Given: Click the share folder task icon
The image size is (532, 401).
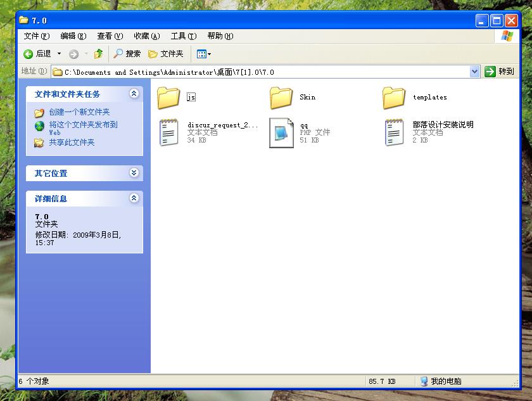Looking at the screenshot, I should point(39,143).
